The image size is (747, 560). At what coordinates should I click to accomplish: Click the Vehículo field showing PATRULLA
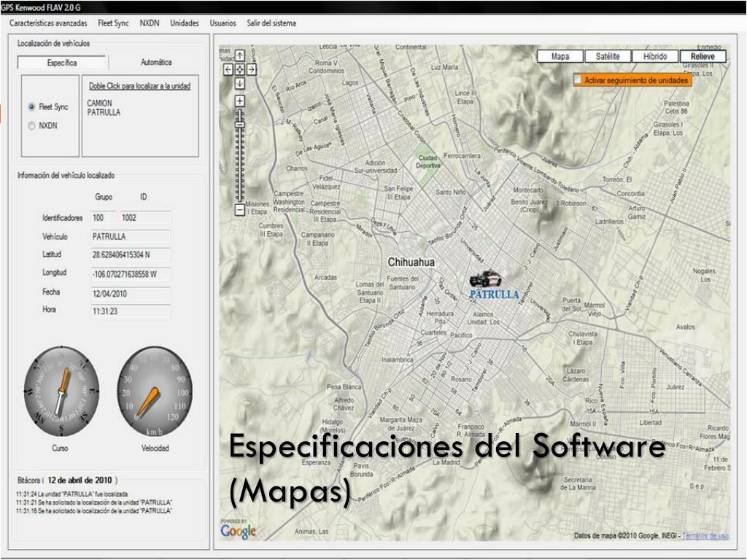click(x=131, y=237)
